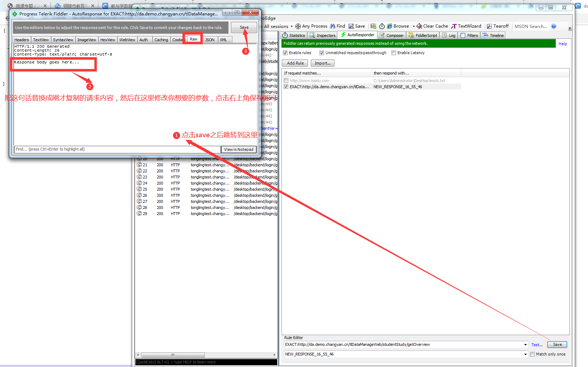Image resolution: width=588 pixels, height=367 pixels.
Task: Click the View in Notepad button
Action: 238,149
